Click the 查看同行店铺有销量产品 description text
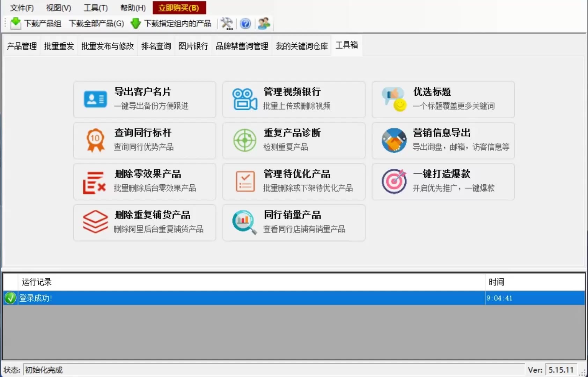 click(304, 229)
